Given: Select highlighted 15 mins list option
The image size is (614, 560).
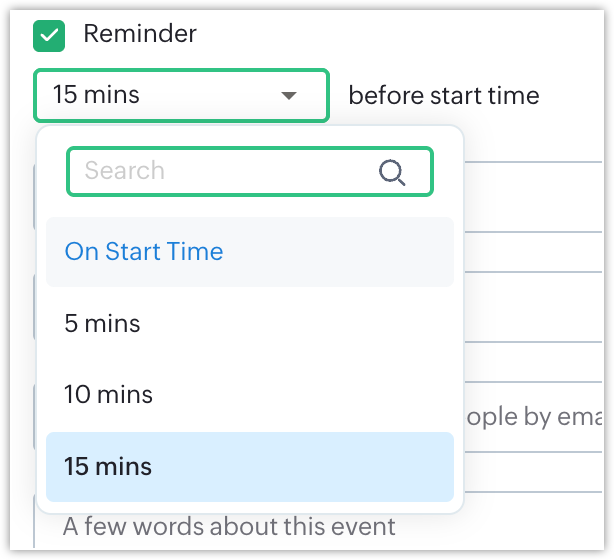Looking at the screenshot, I should [x=250, y=467].
